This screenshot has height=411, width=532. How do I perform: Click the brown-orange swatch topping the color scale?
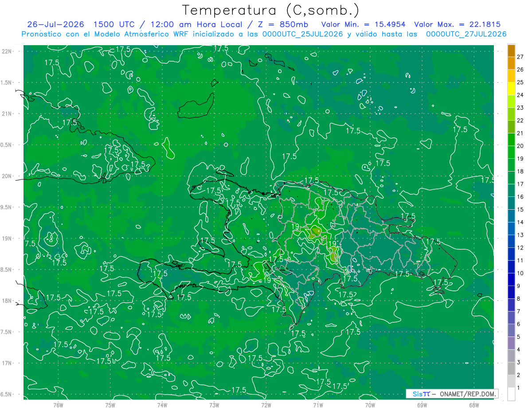[x=511, y=51]
